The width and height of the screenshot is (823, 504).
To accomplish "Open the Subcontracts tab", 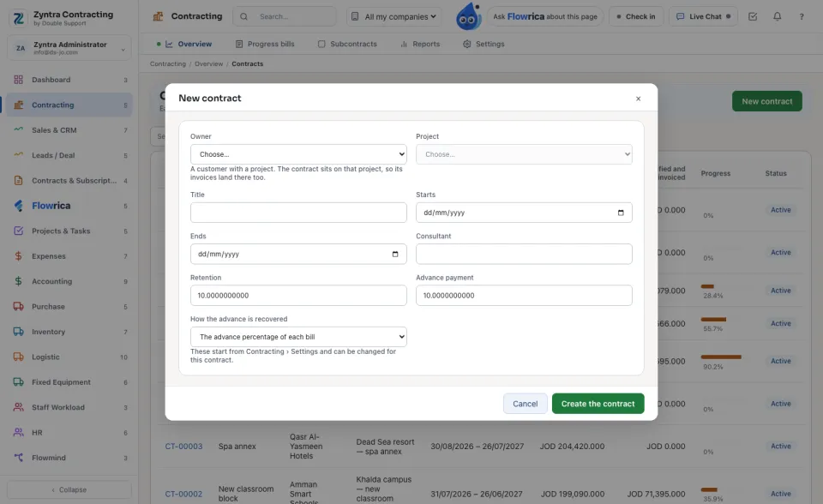I will (347, 44).
